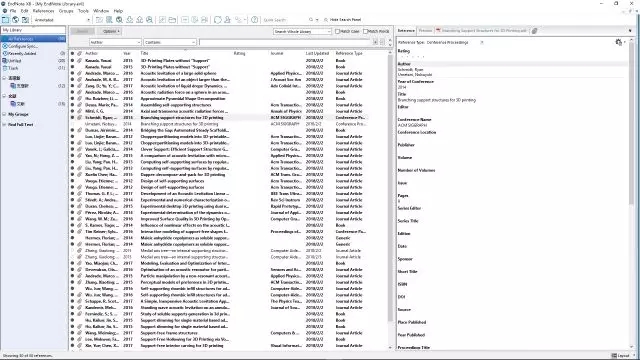Open the References menu
This screenshot has height=360, width=640.
coord(43,11)
